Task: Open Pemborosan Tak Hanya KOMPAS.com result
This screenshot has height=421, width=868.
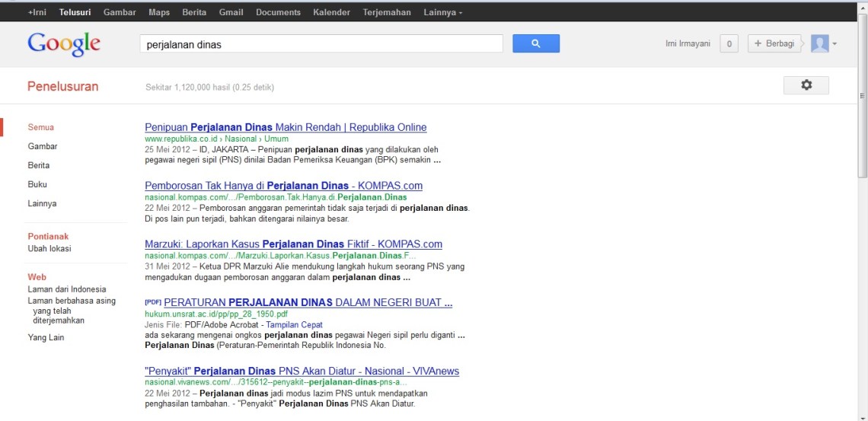Action: tap(283, 186)
